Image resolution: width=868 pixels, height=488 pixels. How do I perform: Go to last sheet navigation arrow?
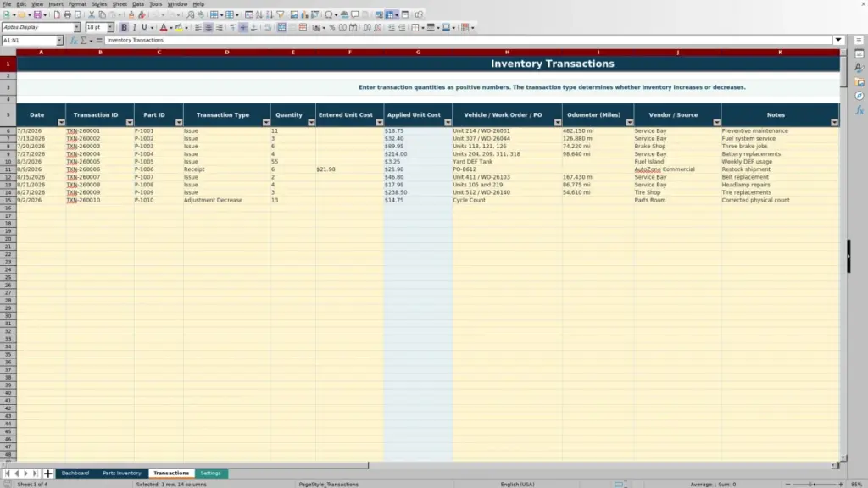click(x=35, y=473)
